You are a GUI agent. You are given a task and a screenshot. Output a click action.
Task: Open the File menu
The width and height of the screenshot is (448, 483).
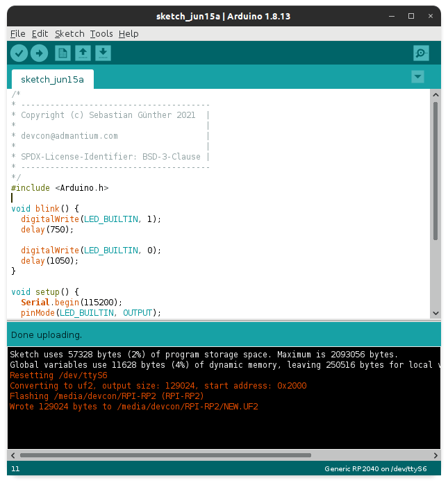(x=17, y=33)
